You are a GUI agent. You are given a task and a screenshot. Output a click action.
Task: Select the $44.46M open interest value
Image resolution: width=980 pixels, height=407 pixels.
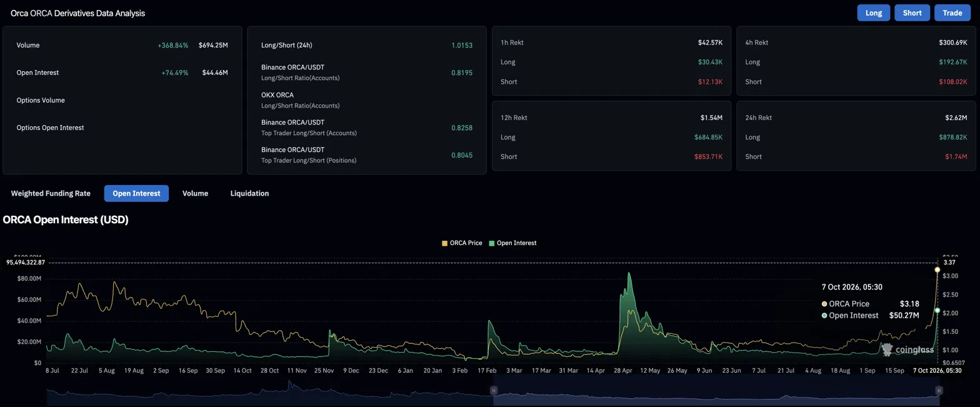pos(215,73)
